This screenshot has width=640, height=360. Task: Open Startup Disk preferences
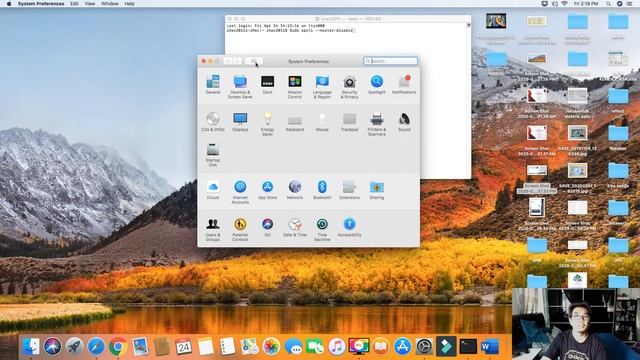213,155
